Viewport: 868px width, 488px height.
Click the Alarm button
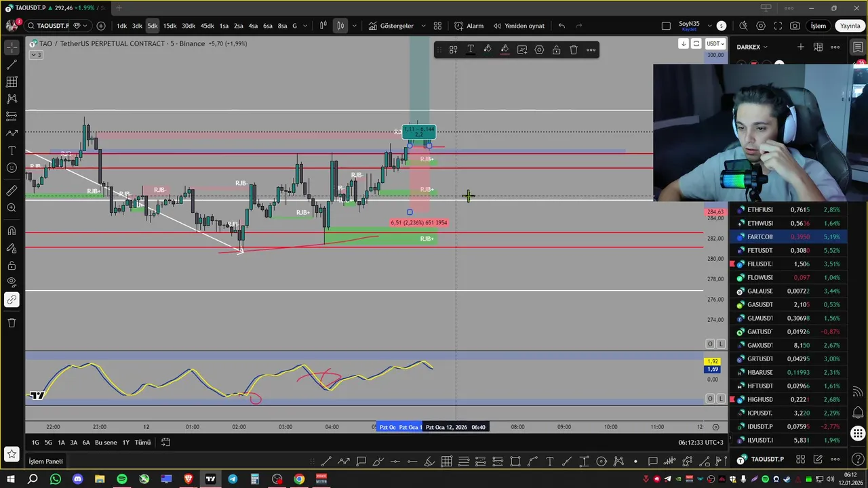[x=469, y=26]
